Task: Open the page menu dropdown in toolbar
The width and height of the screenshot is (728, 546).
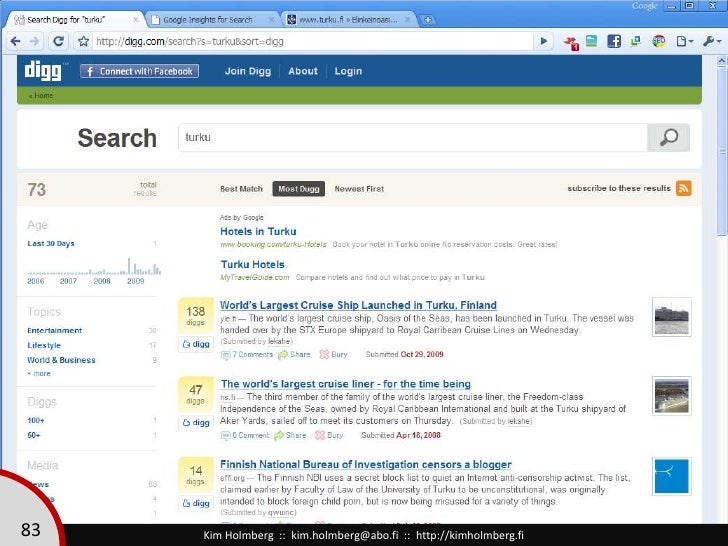Action: [x=685, y=41]
